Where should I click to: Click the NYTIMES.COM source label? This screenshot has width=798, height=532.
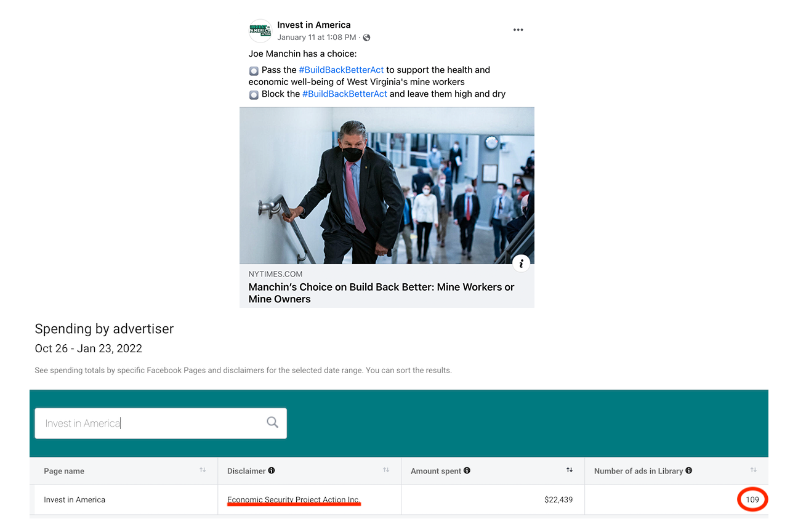(x=275, y=274)
